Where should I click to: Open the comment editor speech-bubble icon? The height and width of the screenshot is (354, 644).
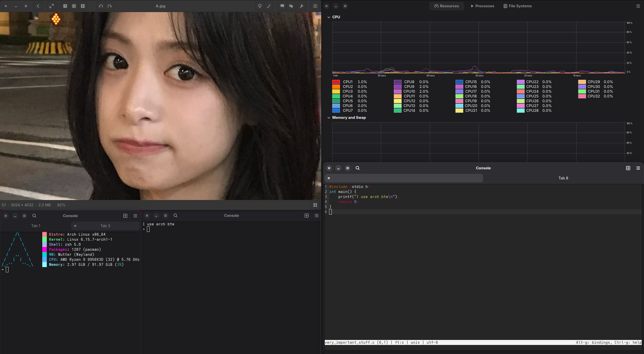(x=282, y=6)
